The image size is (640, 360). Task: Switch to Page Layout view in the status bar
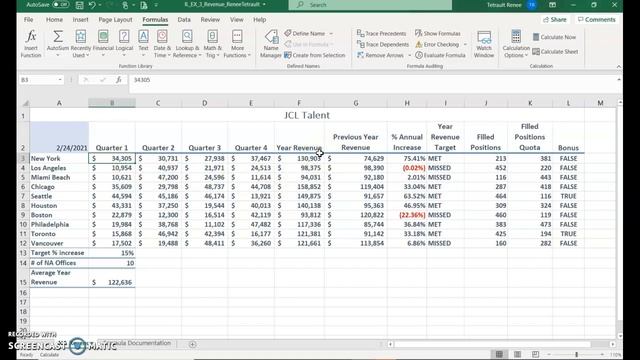coord(517,354)
